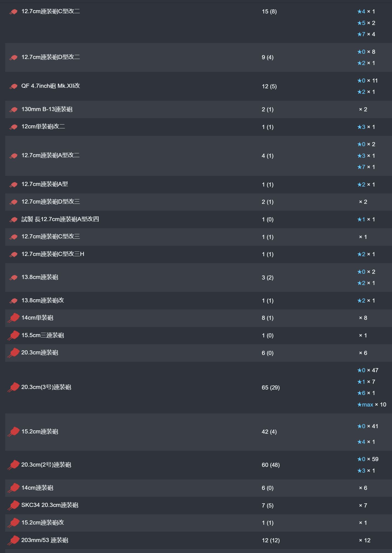
Task: Click red gun icon beside 14cm単装砲
Action: pos(13,318)
